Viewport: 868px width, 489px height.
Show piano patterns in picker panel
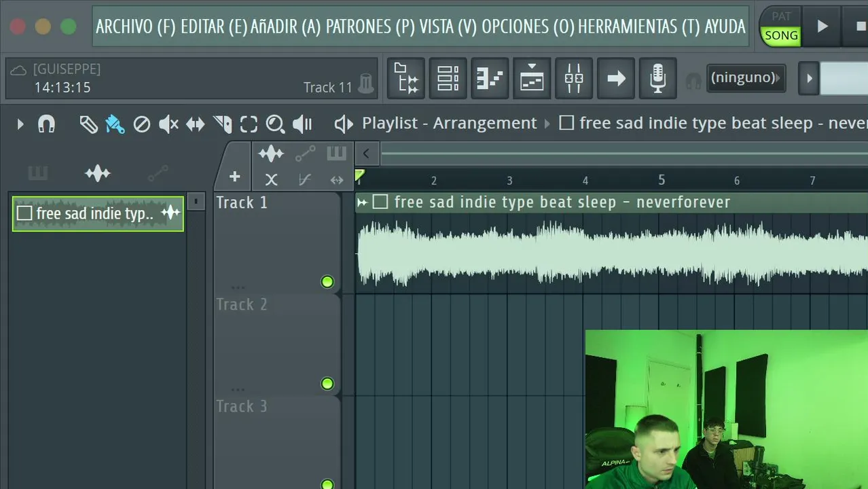point(38,174)
